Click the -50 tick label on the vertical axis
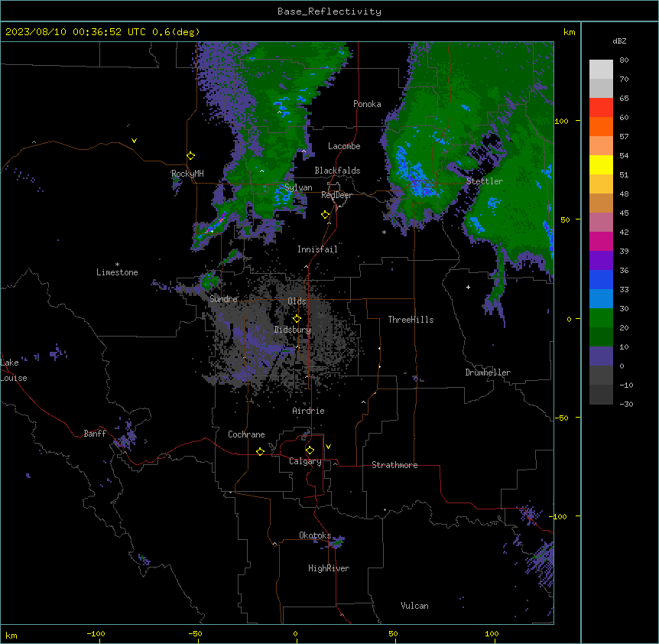Image resolution: width=659 pixels, height=644 pixels. pos(561,418)
